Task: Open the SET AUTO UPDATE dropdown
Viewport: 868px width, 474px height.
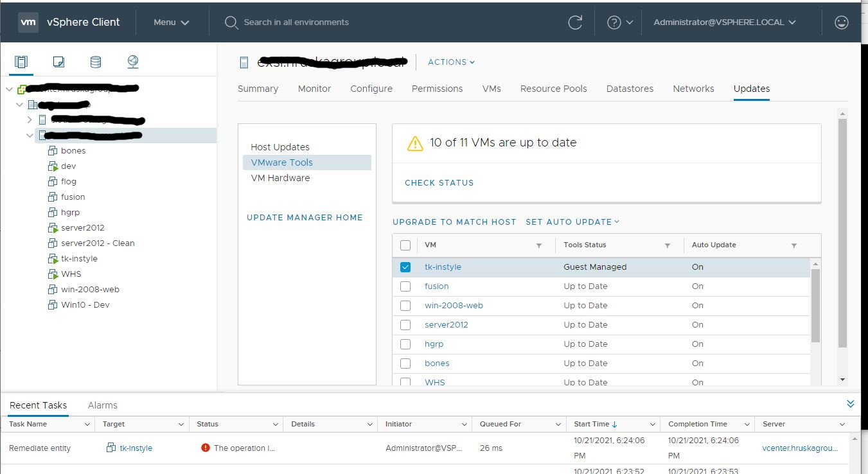Action: 572,222
